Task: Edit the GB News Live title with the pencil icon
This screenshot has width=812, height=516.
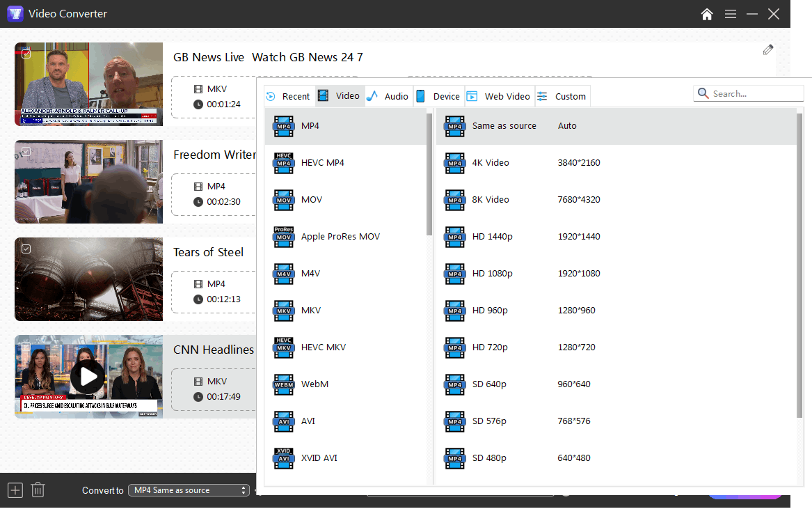Action: click(x=768, y=49)
